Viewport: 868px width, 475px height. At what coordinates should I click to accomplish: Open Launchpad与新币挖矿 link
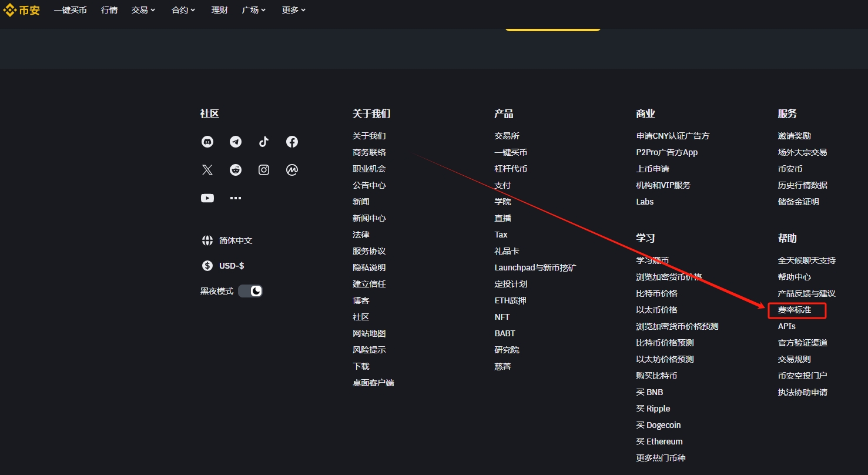pyautogui.click(x=535, y=267)
